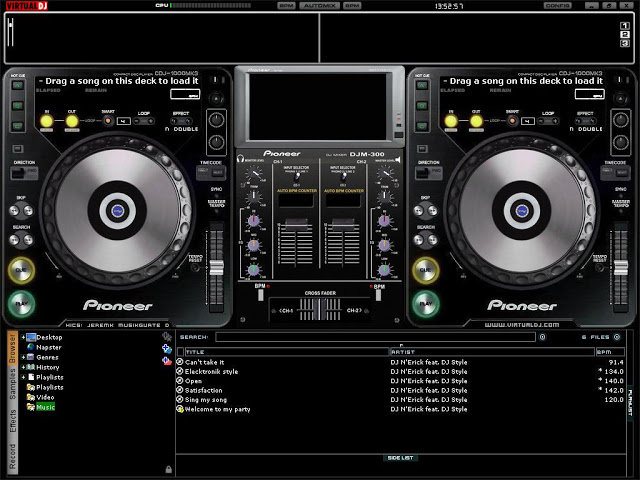Expand the Playlists tree node with plus
Viewport: 640px width, 480px height.
23,378
